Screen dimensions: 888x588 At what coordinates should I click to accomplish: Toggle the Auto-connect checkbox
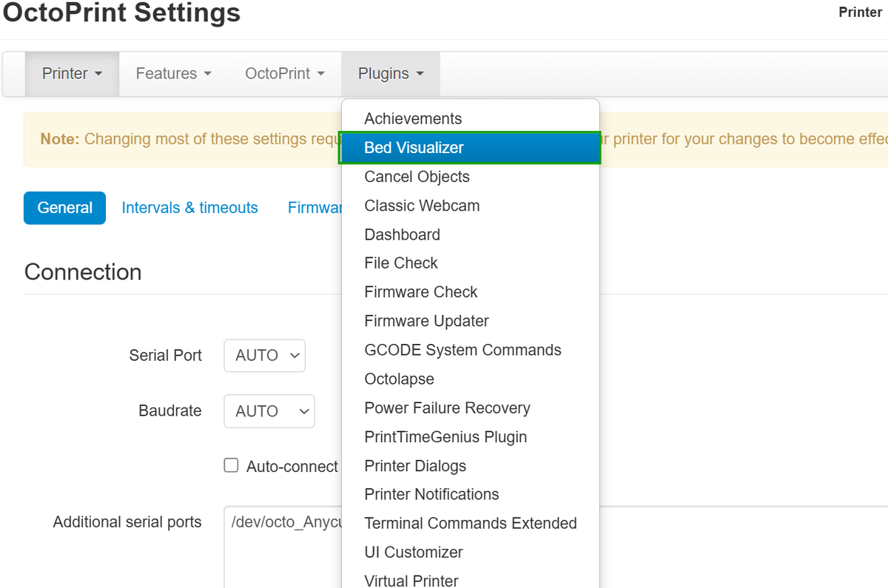click(x=232, y=466)
